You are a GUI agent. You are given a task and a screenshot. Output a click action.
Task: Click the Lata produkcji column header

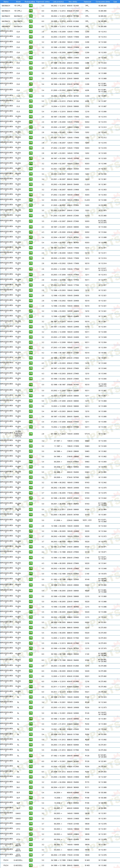(x=58, y=2)
